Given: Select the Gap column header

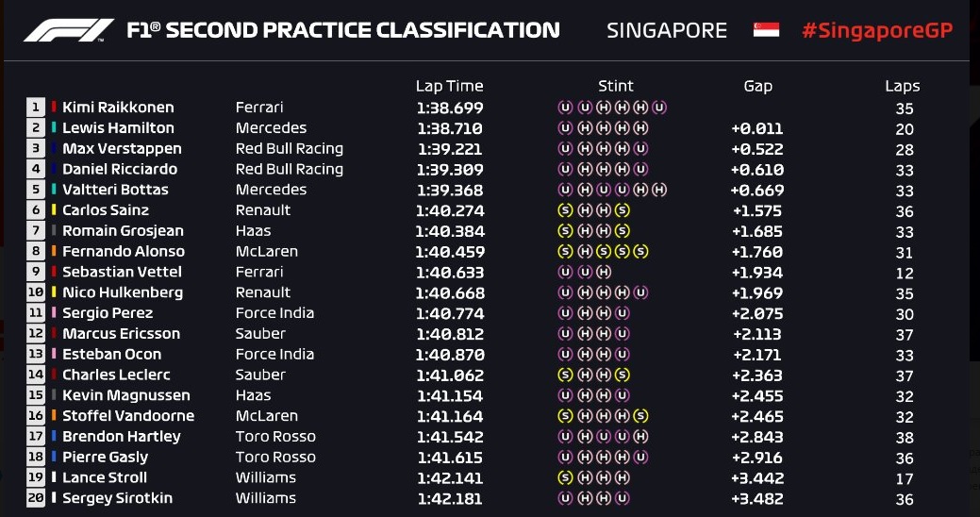Looking at the screenshot, I should 757,86.
